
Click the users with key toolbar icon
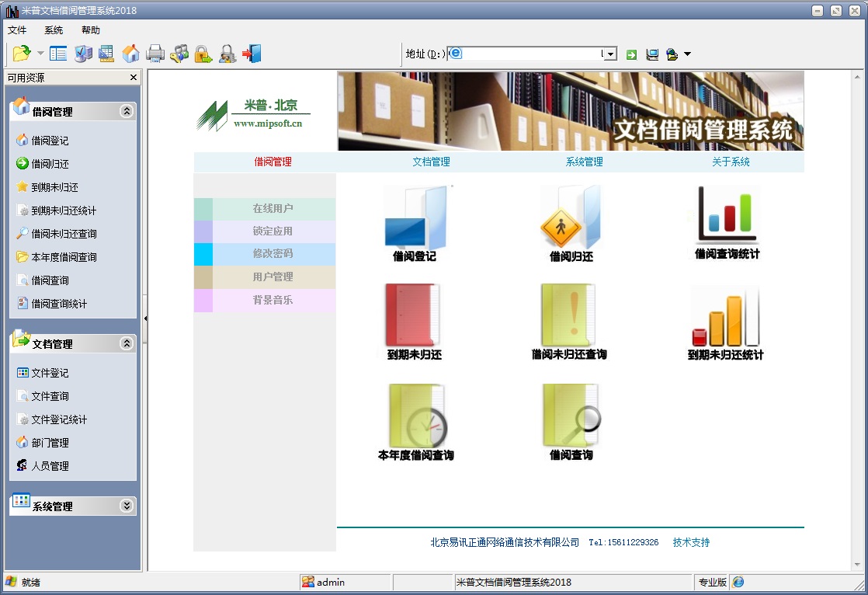(179, 54)
